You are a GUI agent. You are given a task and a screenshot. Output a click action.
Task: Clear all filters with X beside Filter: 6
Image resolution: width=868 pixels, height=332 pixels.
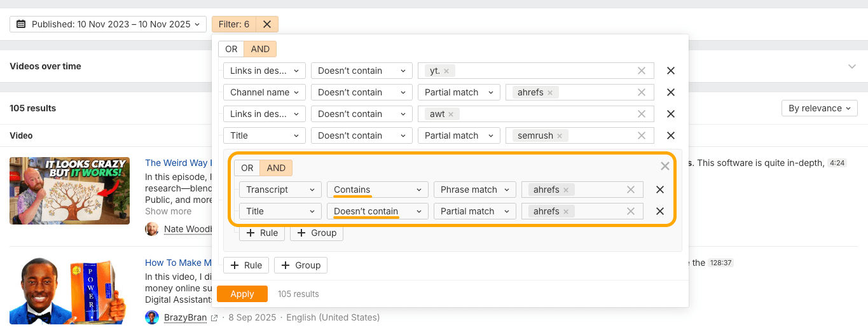pos(267,24)
